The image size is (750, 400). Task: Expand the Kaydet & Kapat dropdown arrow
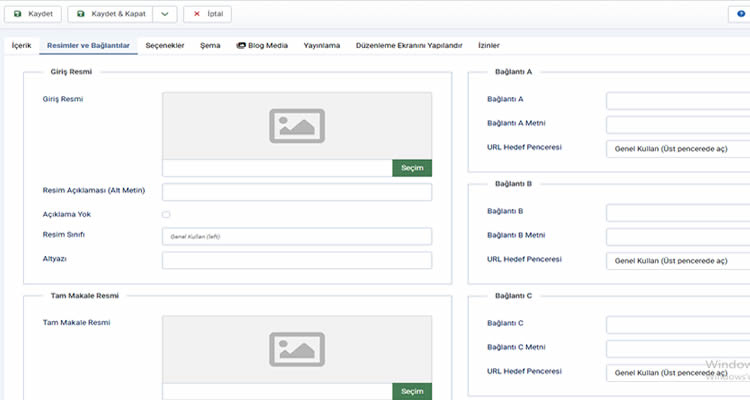pyautogui.click(x=164, y=15)
